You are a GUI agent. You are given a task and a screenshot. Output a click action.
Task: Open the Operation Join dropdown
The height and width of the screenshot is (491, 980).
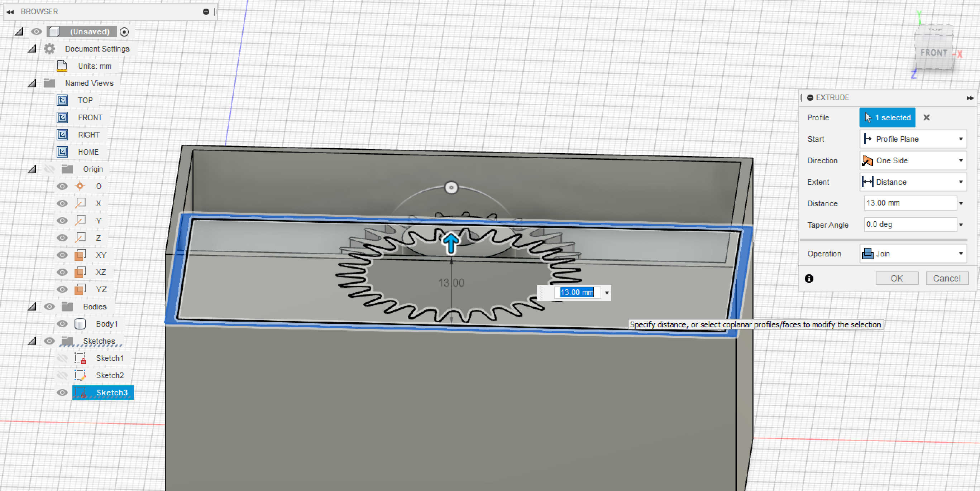pyautogui.click(x=913, y=254)
